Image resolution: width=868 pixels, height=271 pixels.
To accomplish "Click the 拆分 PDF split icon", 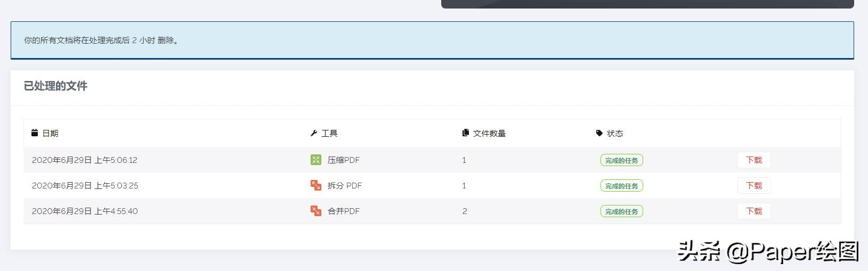I will [316, 185].
